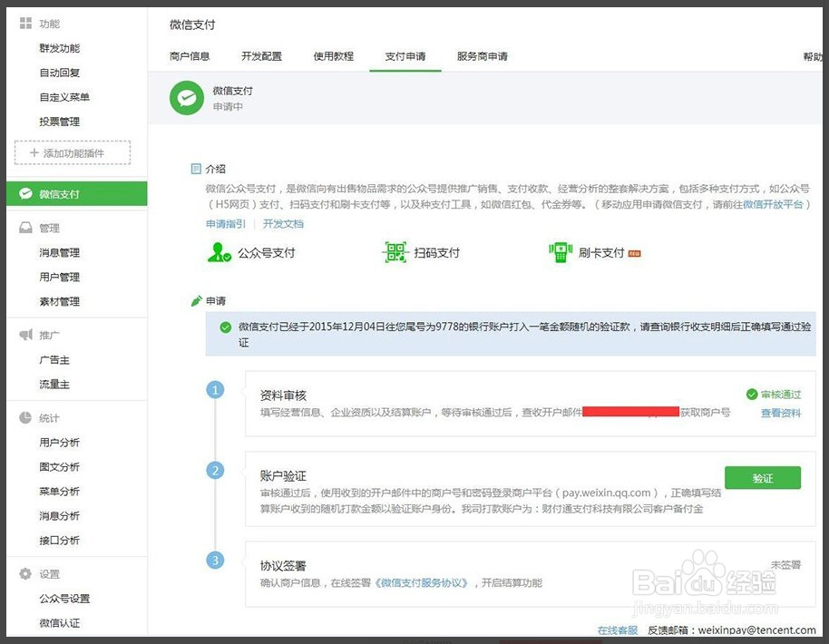Click the 设置 gear icon in sidebar
The image size is (829, 644).
pos(25,574)
